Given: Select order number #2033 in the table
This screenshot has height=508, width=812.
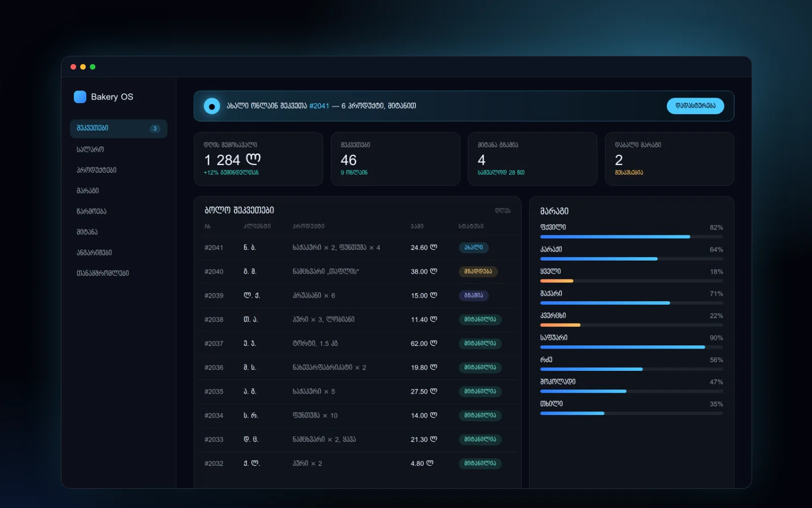Looking at the screenshot, I should pyautogui.click(x=214, y=439).
